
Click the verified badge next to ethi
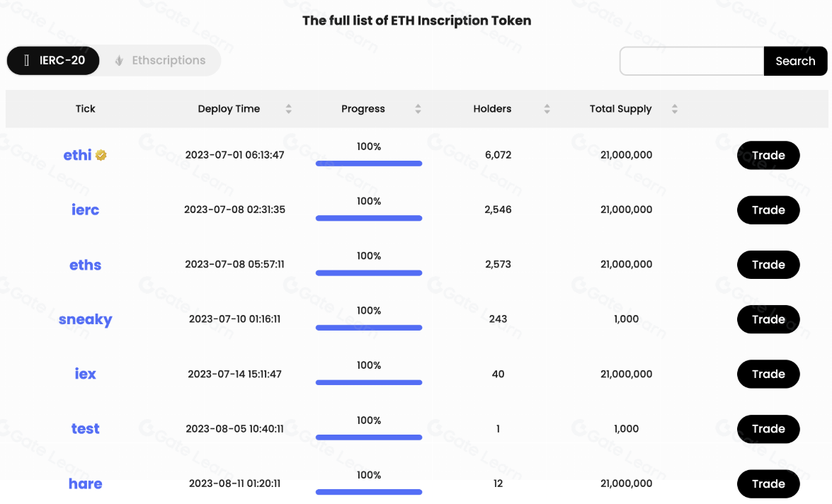[101, 155]
